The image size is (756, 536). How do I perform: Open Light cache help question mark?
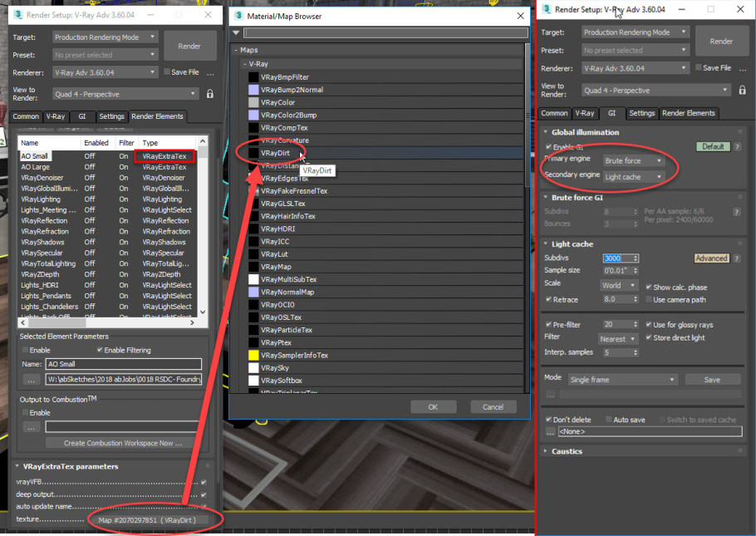tap(737, 258)
